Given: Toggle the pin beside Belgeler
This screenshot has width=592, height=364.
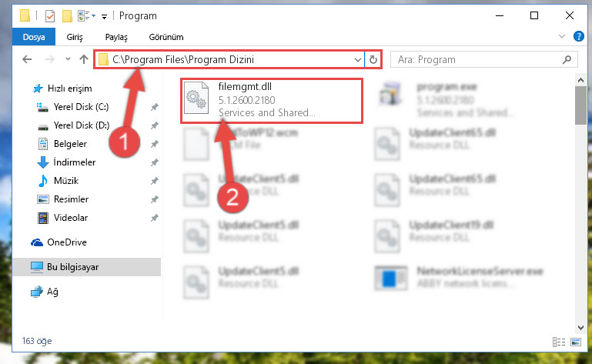Looking at the screenshot, I should (x=155, y=144).
